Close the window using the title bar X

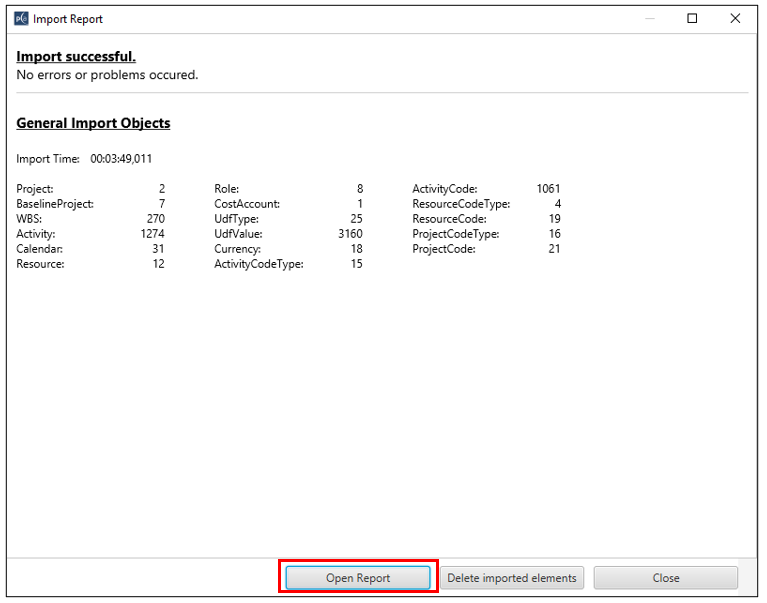(x=736, y=19)
